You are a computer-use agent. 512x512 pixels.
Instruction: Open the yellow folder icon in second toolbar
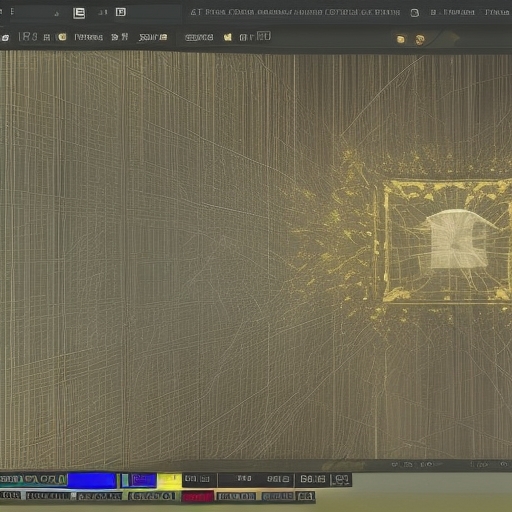click(228, 37)
